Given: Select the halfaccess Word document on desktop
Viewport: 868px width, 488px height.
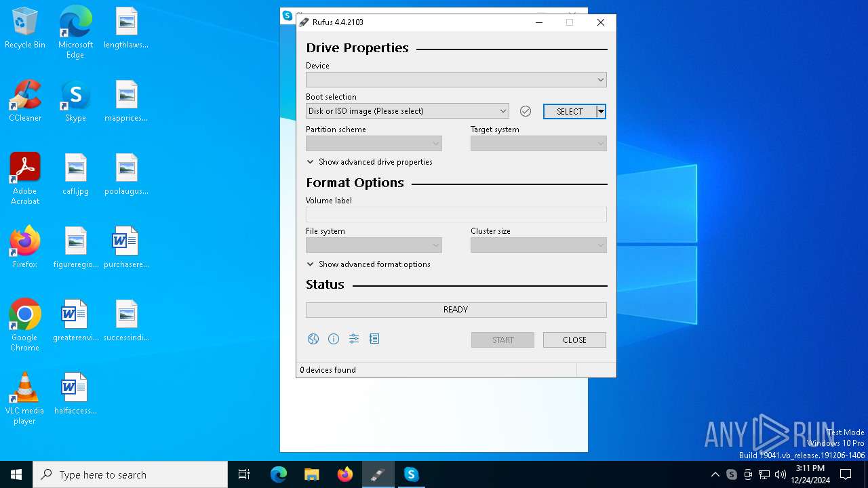Looking at the screenshot, I should point(75,394).
